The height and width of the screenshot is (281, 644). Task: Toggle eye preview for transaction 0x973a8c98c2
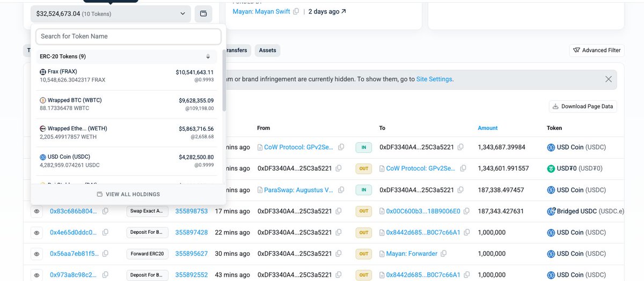36,275
